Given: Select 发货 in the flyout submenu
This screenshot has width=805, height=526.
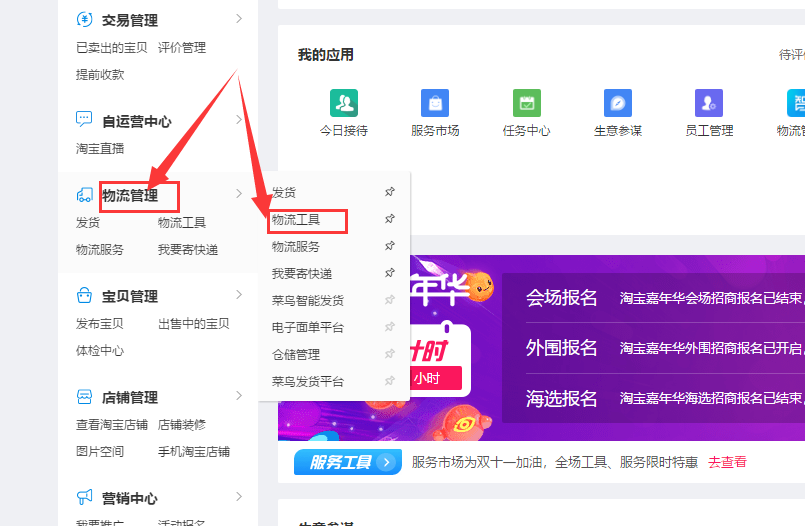Looking at the screenshot, I should pyautogui.click(x=284, y=193).
